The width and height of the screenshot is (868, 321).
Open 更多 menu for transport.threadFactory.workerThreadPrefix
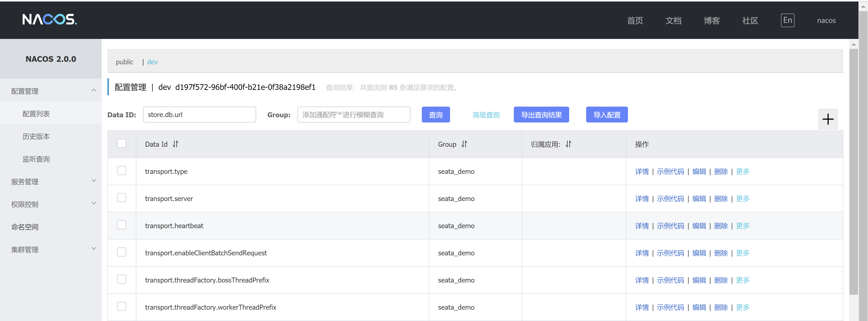click(743, 307)
